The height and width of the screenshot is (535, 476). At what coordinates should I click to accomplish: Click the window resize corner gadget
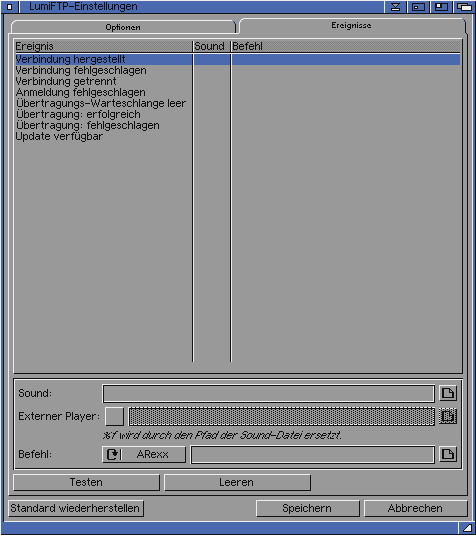467,528
